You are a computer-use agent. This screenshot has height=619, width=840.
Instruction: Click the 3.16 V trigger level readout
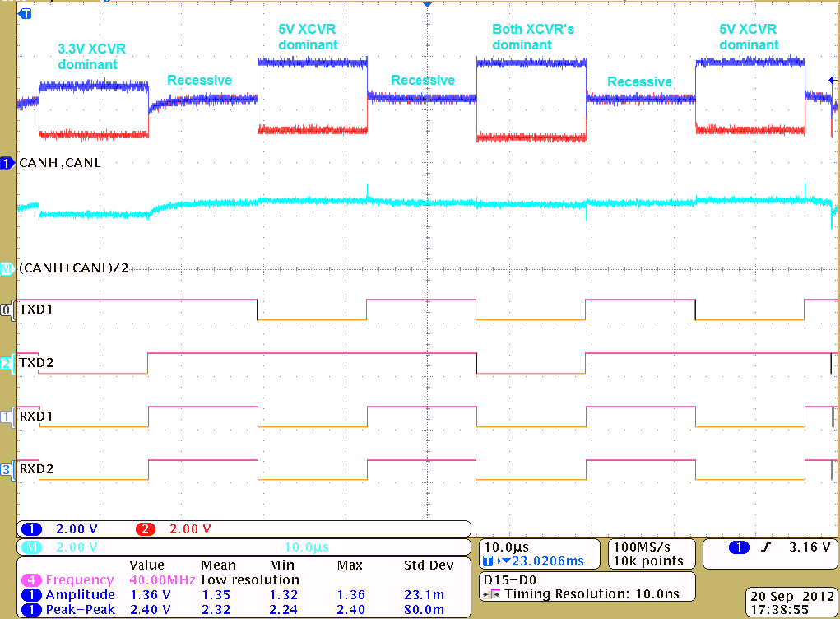click(x=808, y=547)
